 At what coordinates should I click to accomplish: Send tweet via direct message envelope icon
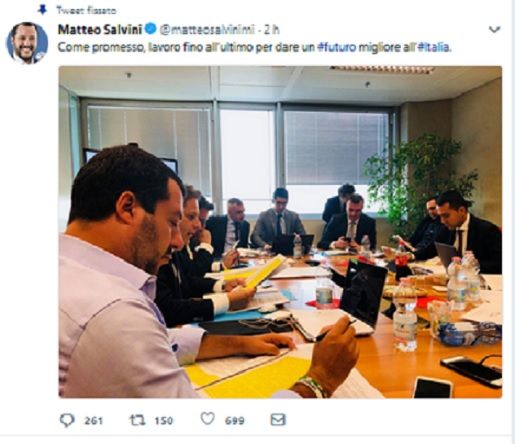pyautogui.click(x=278, y=420)
